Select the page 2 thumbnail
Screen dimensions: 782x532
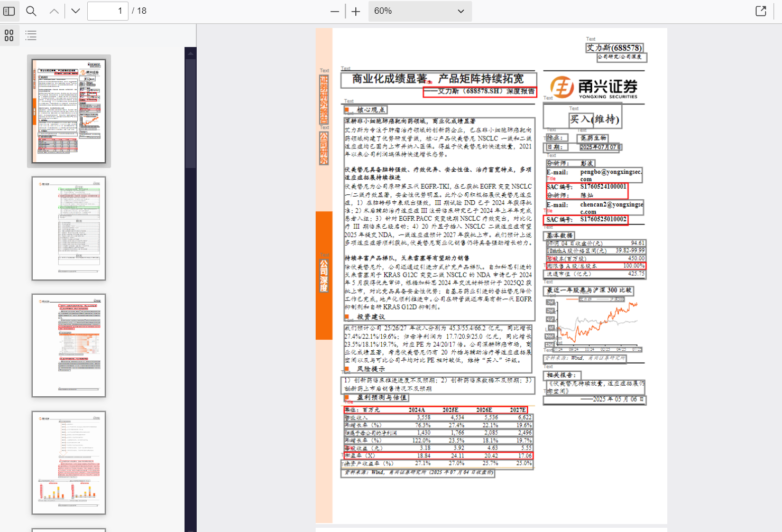click(69, 228)
